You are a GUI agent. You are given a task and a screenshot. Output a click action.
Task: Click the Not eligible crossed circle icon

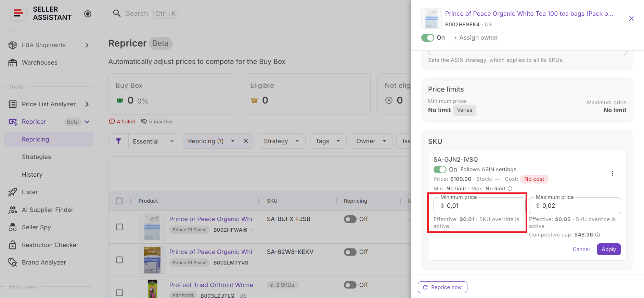tap(389, 100)
